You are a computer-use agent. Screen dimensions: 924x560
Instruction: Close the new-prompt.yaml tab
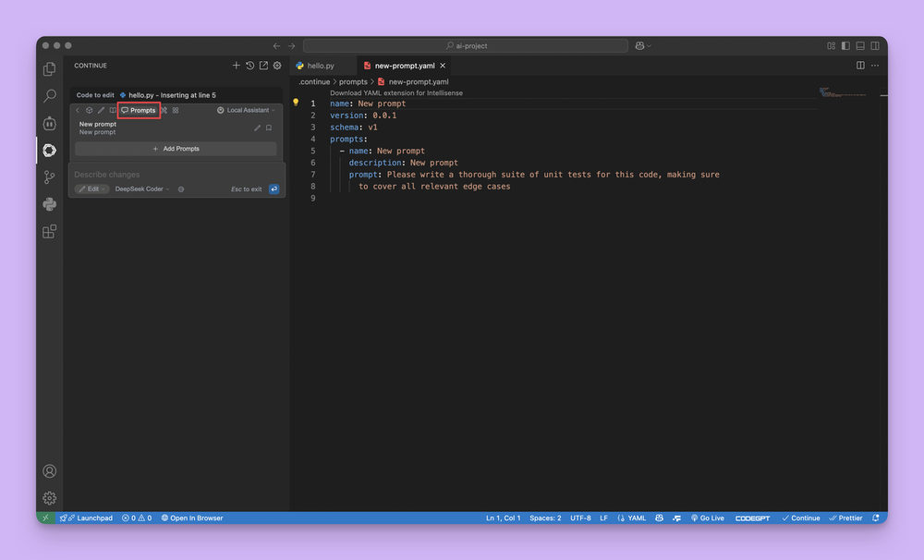pos(443,66)
